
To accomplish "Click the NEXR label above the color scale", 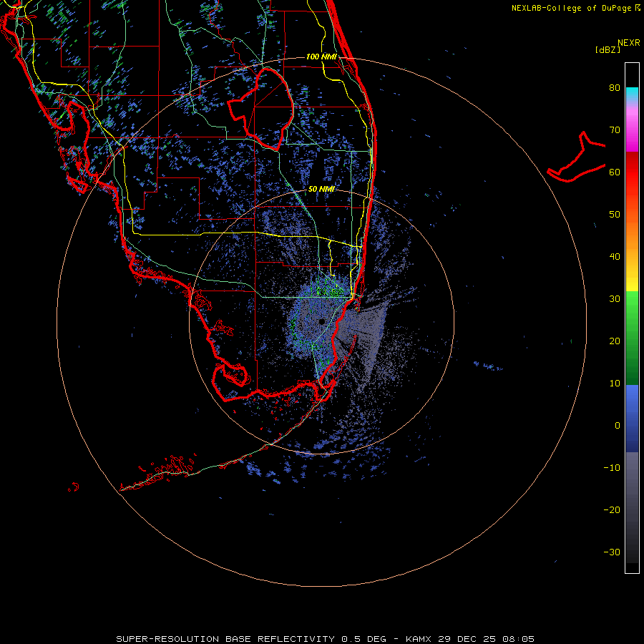I will point(628,43).
